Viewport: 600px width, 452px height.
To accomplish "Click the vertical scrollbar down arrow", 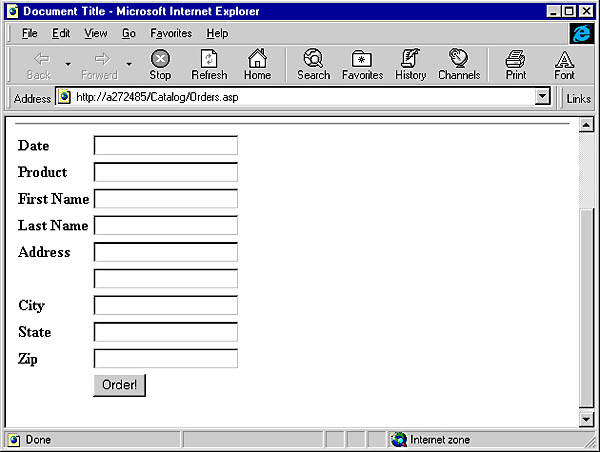I will click(x=587, y=419).
